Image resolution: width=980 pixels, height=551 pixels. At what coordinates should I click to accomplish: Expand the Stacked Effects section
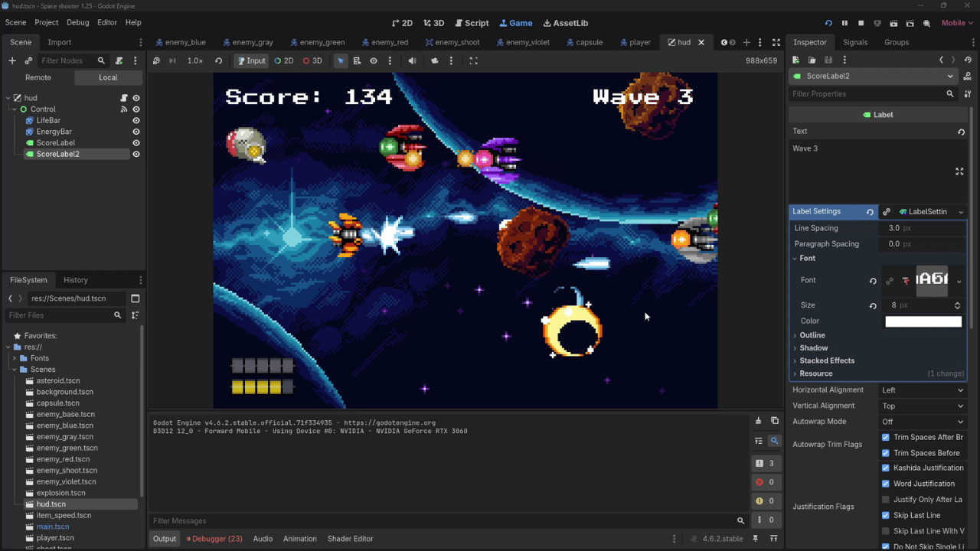point(826,360)
